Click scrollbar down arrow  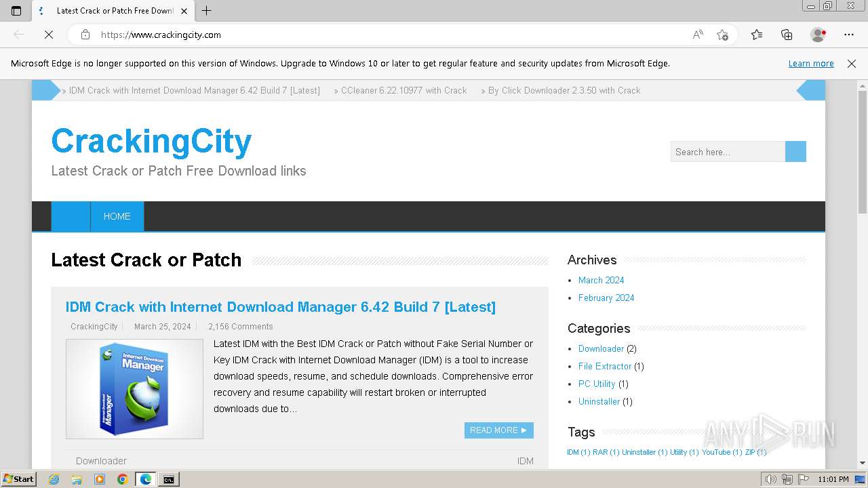coord(863,463)
